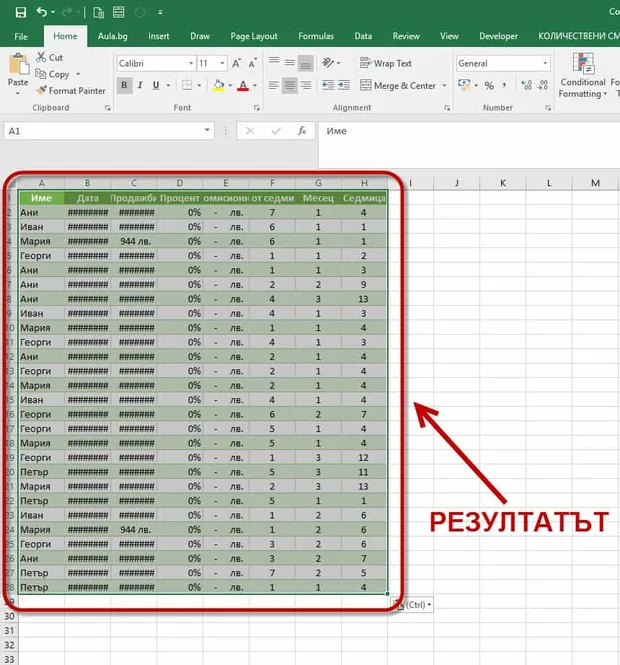Open the underline style dropdown arrow
620x665 pixels.
[168, 86]
